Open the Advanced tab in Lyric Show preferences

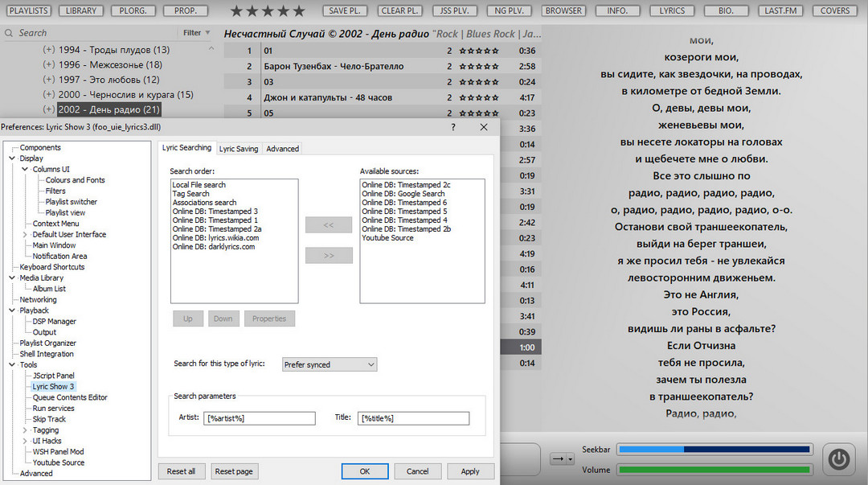click(x=282, y=149)
